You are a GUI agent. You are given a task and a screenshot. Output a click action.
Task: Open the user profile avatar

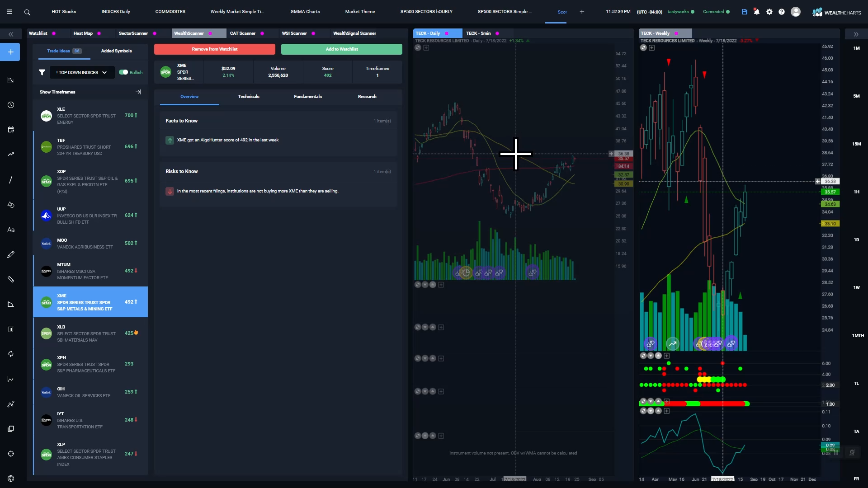796,12
